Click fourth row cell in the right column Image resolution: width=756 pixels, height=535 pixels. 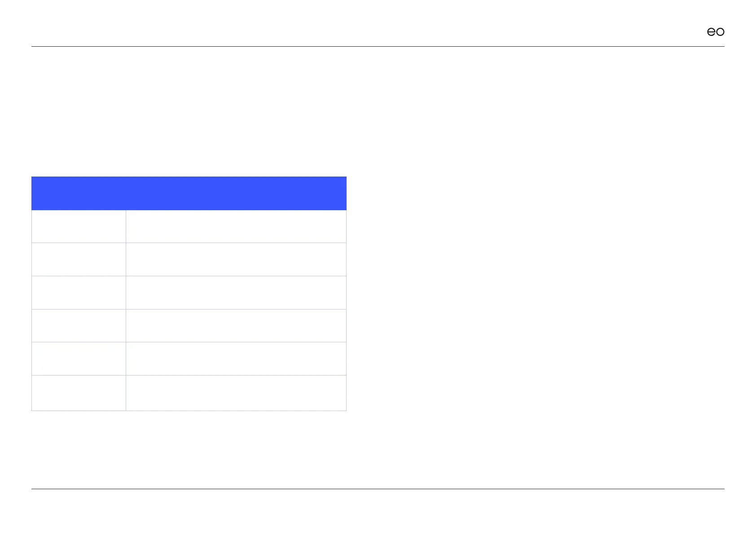click(x=236, y=326)
